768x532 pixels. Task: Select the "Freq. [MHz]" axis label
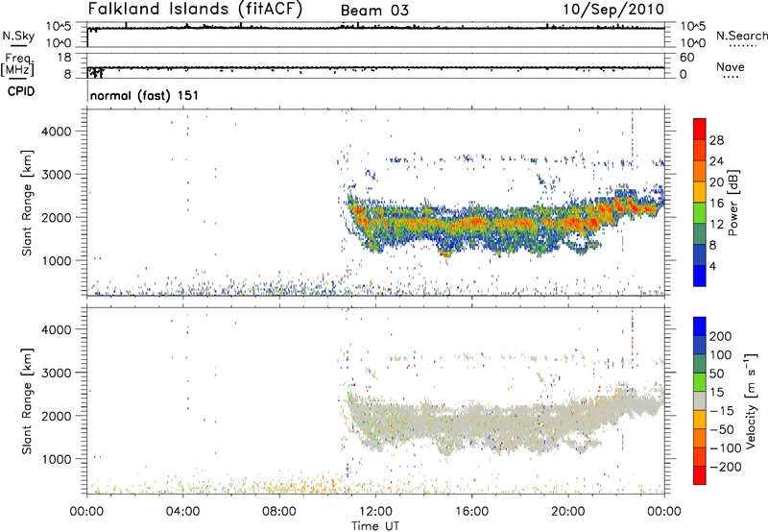click(x=17, y=64)
